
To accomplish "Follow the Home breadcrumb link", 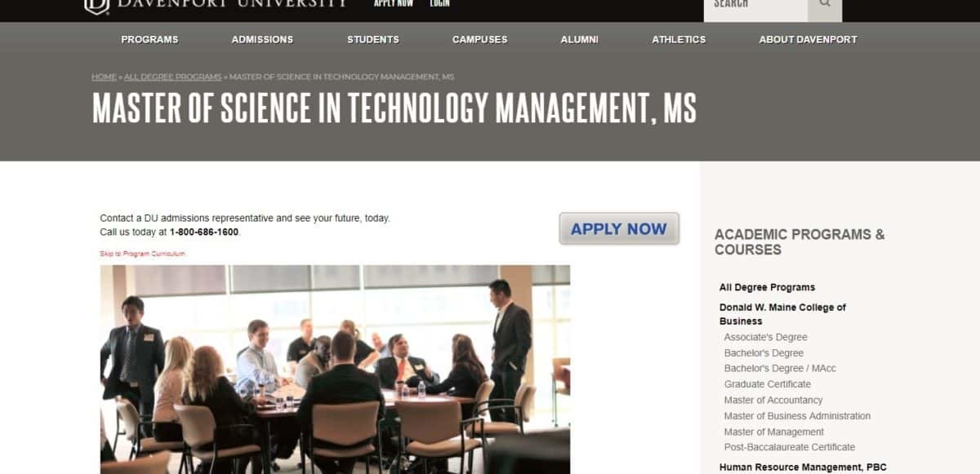I will pyautogui.click(x=104, y=77).
